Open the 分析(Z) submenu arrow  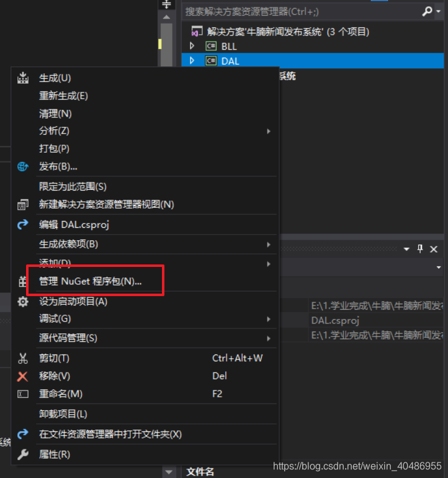coord(269,131)
